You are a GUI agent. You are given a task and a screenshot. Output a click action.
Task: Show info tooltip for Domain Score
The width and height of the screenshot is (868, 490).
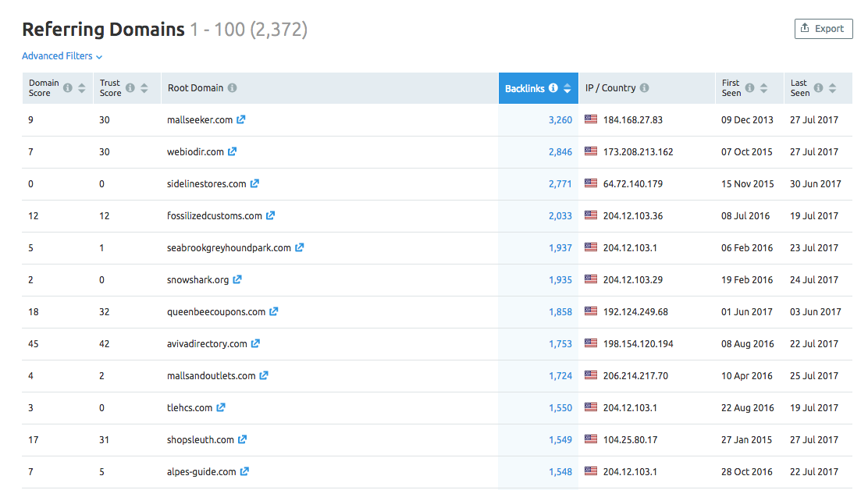68,88
